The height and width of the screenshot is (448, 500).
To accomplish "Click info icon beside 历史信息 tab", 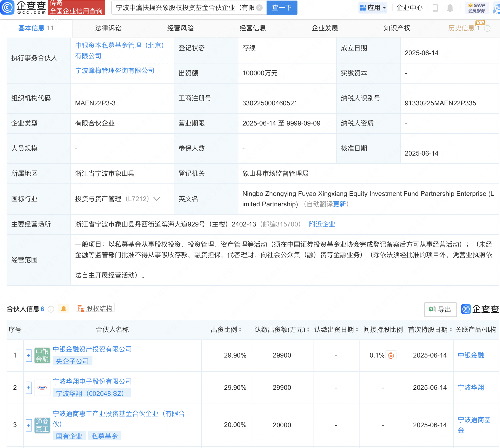I will 487,28.
